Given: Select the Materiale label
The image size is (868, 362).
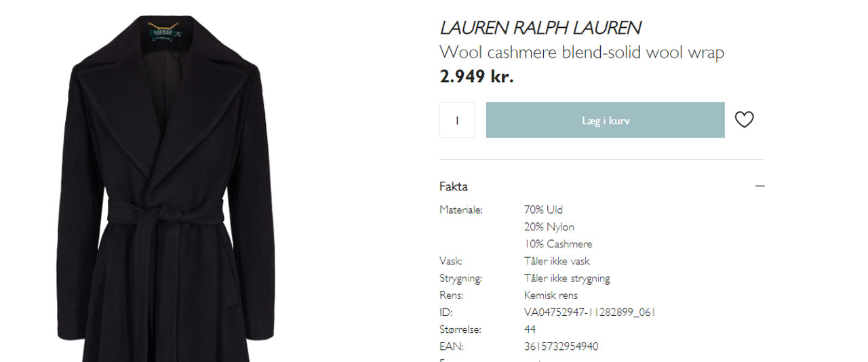Looking at the screenshot, I should pyautogui.click(x=461, y=210).
